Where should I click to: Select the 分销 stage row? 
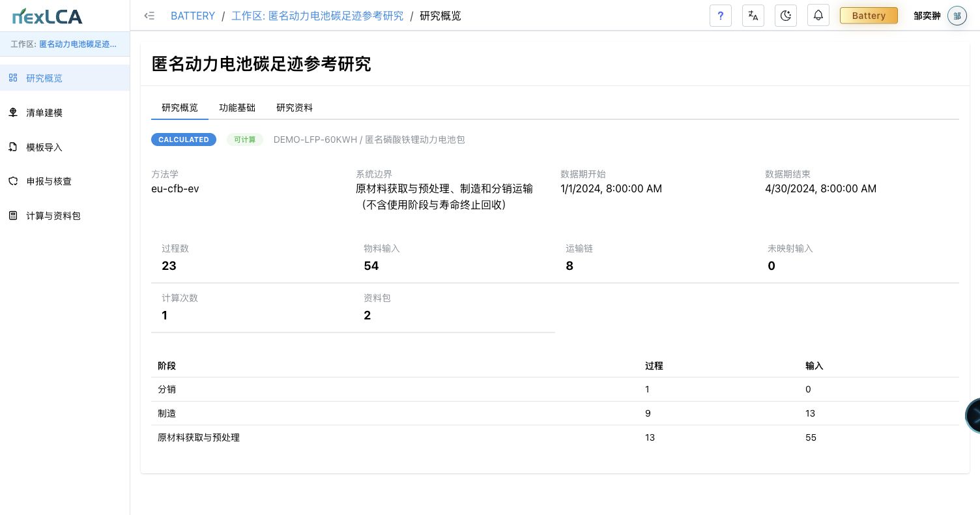555,389
